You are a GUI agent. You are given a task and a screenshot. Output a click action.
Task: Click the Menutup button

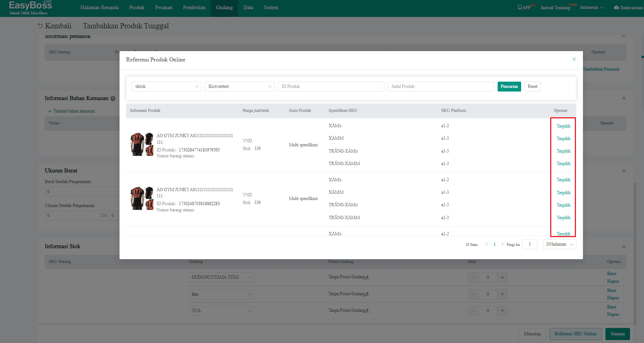(x=532, y=334)
